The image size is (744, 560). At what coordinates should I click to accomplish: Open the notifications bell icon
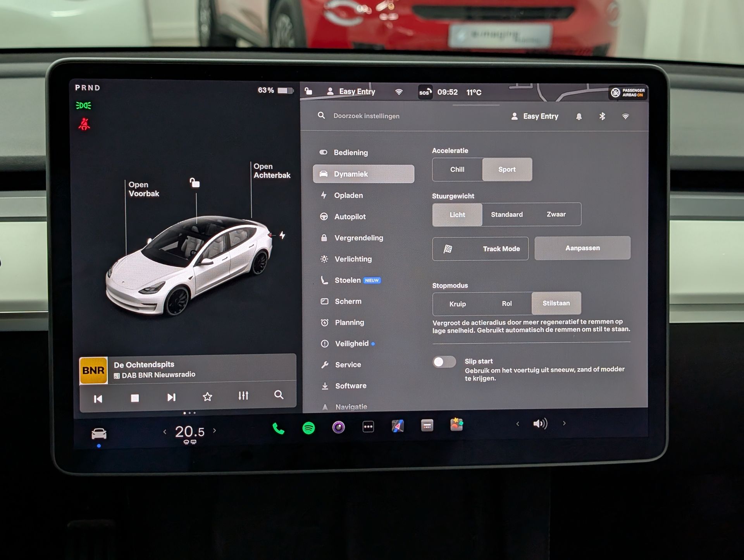click(579, 117)
